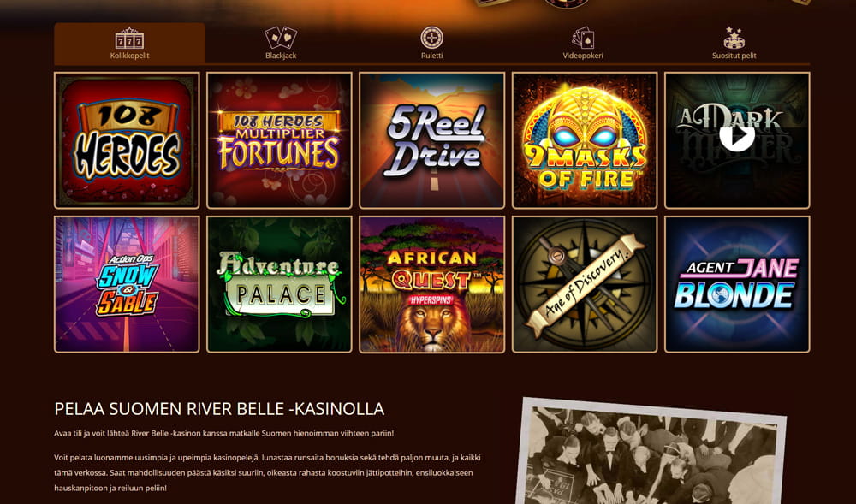The height and width of the screenshot is (504, 856).
Task: Open the Agent Jane Blonde game
Action: click(x=737, y=284)
